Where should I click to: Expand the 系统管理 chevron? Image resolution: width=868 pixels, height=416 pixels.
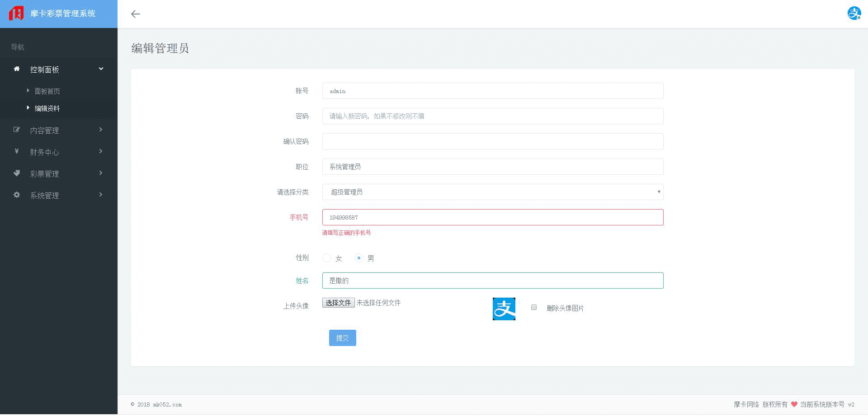[x=101, y=195]
